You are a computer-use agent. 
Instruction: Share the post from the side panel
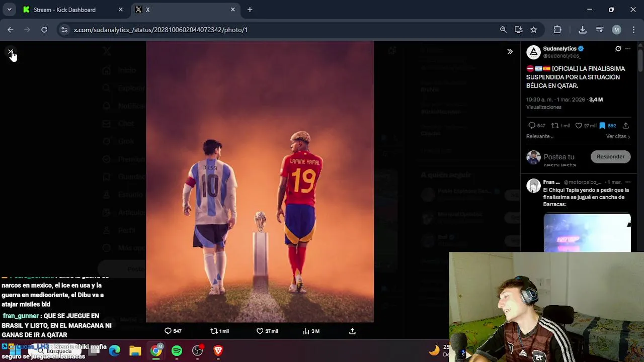(625, 126)
